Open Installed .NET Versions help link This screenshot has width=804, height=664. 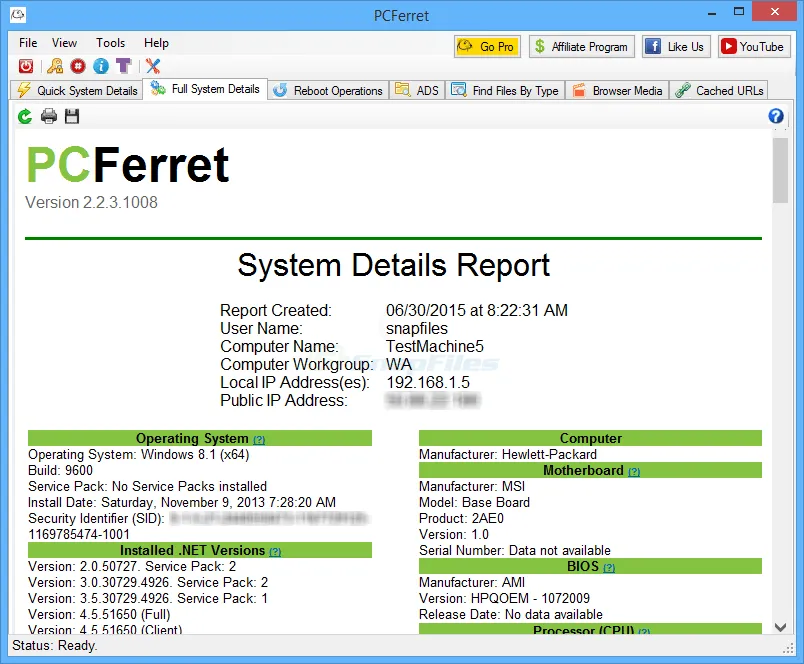275,552
